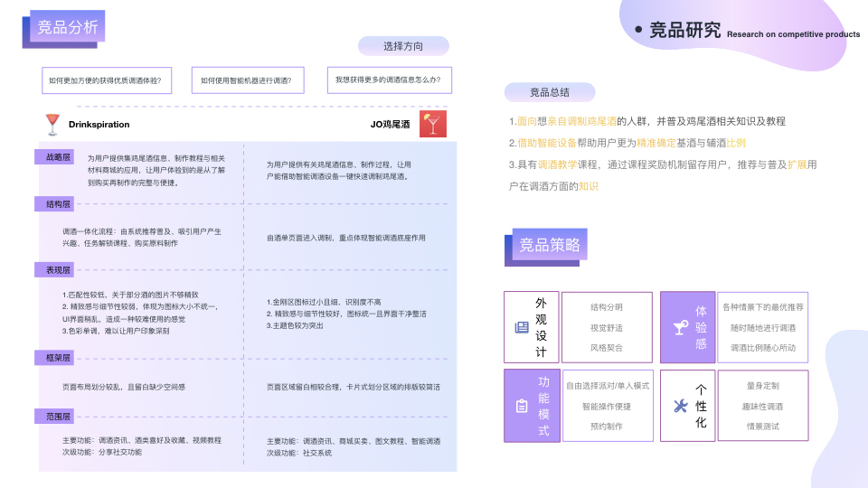This screenshot has height=488, width=868.
Task: Select the 选择方向 pill label
Action: tap(403, 46)
